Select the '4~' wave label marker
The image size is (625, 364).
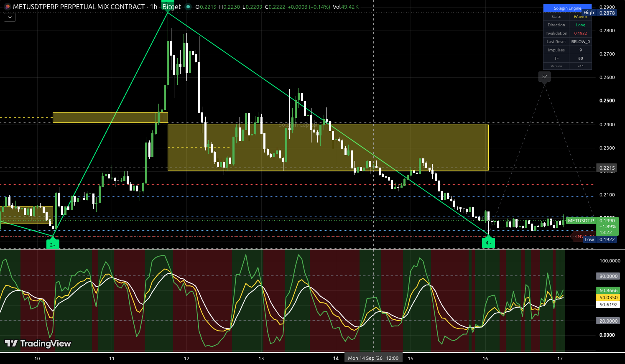pyautogui.click(x=488, y=242)
